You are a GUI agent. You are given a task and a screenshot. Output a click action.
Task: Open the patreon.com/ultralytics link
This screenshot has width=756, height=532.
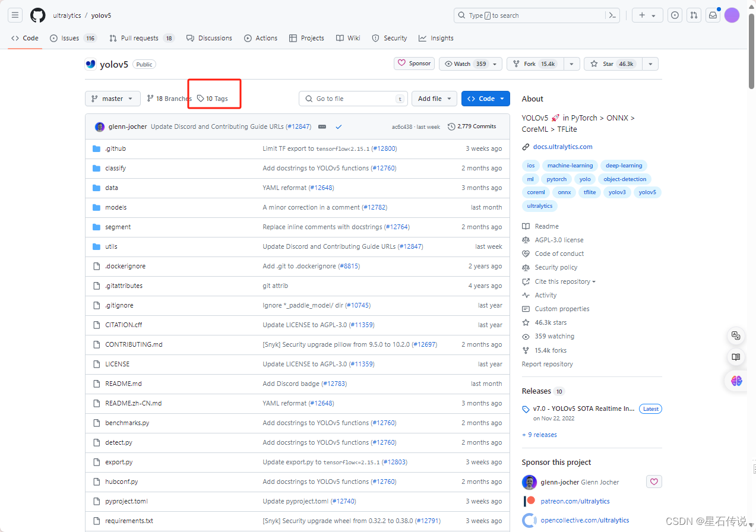tap(575, 501)
